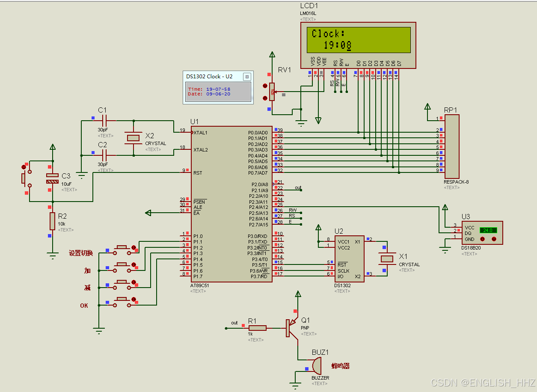This screenshot has width=537, height=392.
Task: Toggle the latch dot on 设置切换 button
Action: click(x=134, y=248)
